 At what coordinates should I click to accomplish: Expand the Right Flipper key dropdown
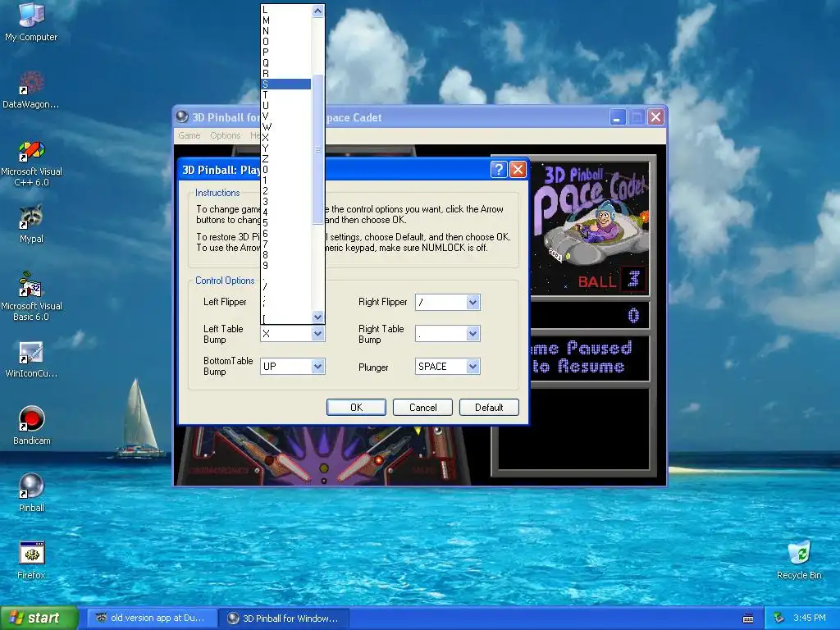[472, 302]
